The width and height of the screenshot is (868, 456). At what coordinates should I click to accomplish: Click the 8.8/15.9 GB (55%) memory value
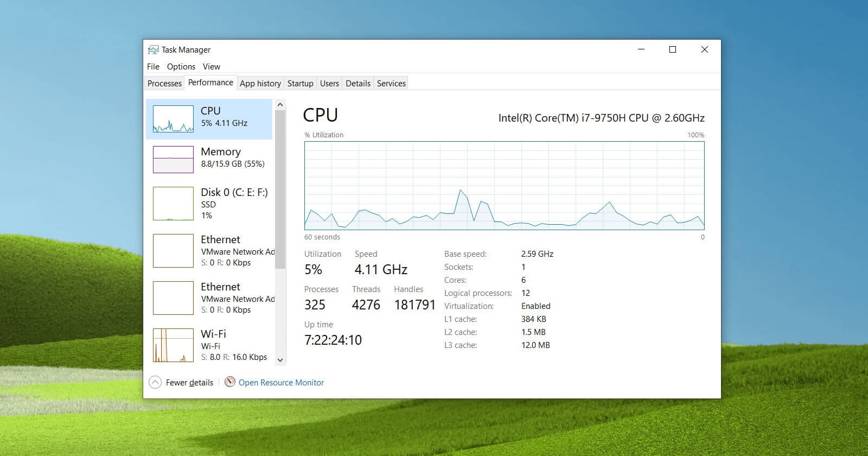click(233, 163)
